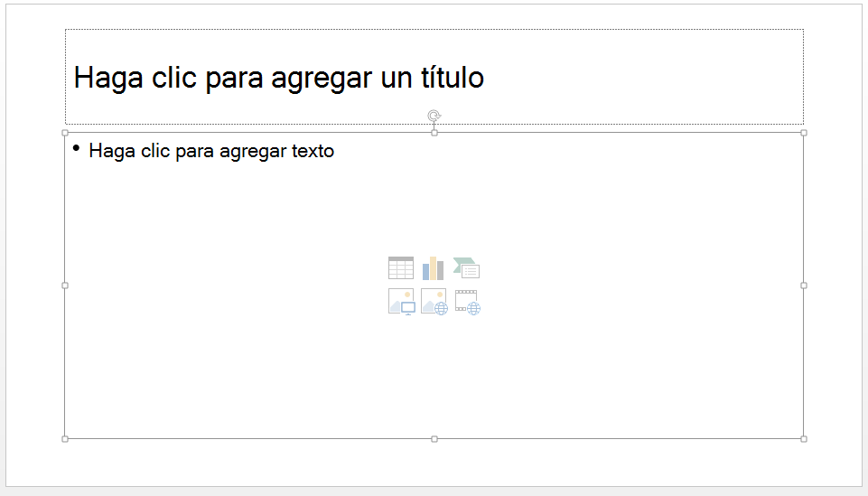The width and height of the screenshot is (868, 496).
Task: Insert online pictures using the image-with-globe icon
Action: pos(434,302)
